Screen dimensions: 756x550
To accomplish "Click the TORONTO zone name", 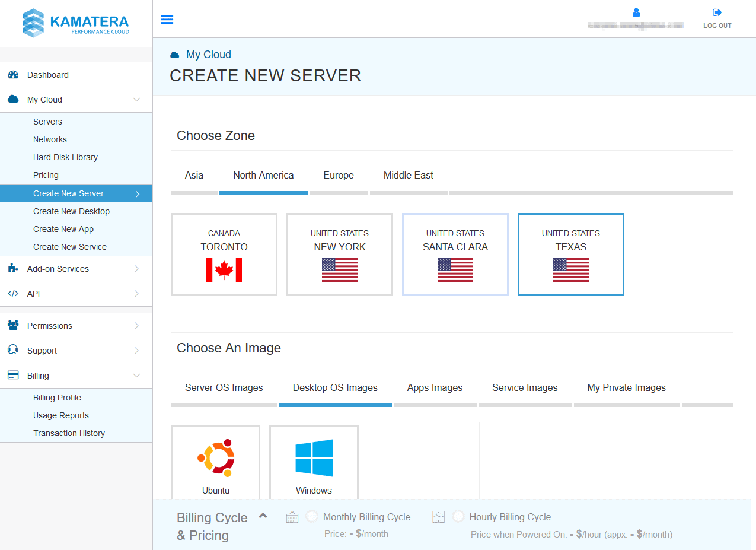I will 224,247.
